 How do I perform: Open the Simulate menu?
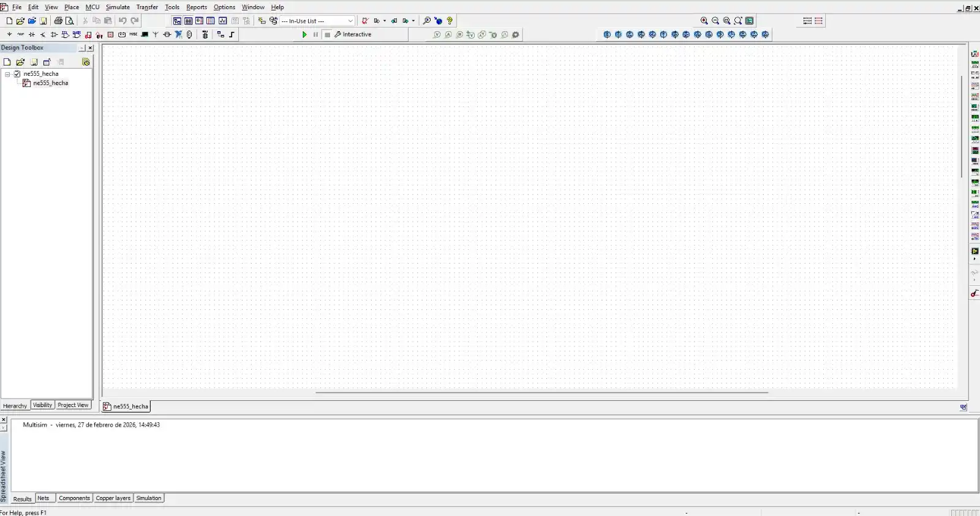[118, 7]
